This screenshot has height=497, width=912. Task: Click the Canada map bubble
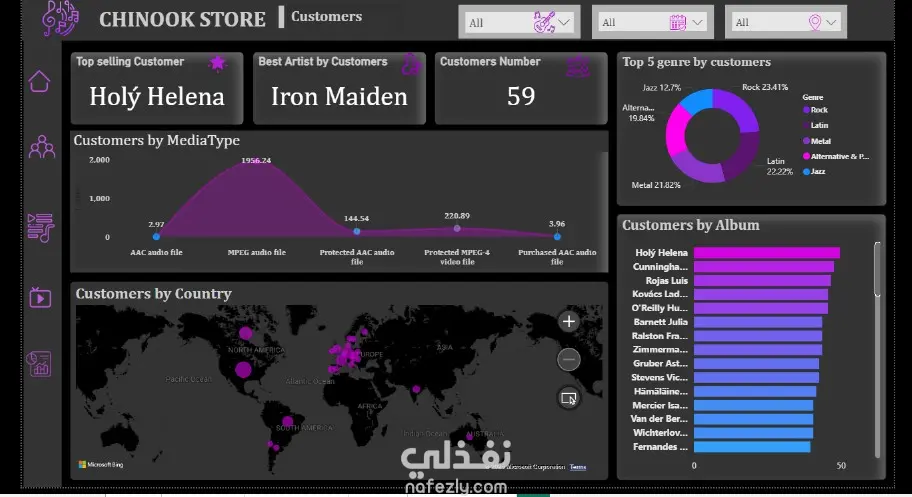pyautogui.click(x=246, y=333)
